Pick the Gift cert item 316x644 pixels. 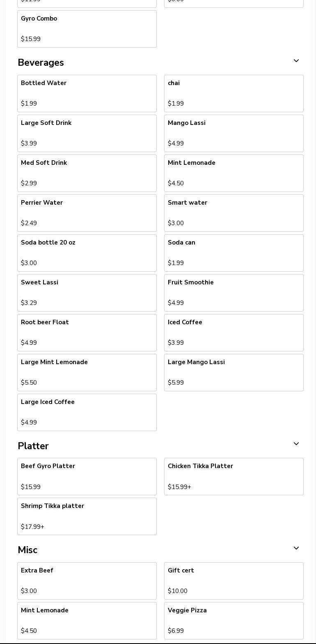point(234,581)
